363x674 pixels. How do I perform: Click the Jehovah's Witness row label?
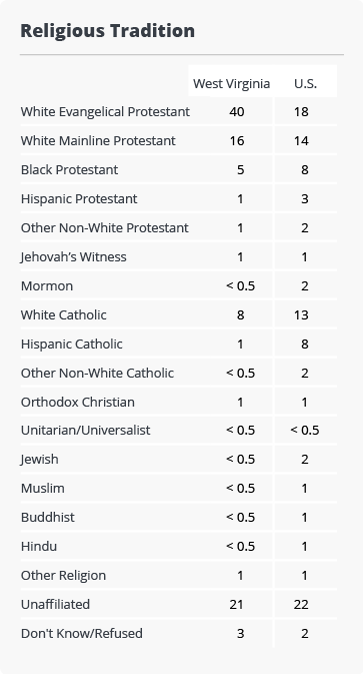(x=74, y=257)
